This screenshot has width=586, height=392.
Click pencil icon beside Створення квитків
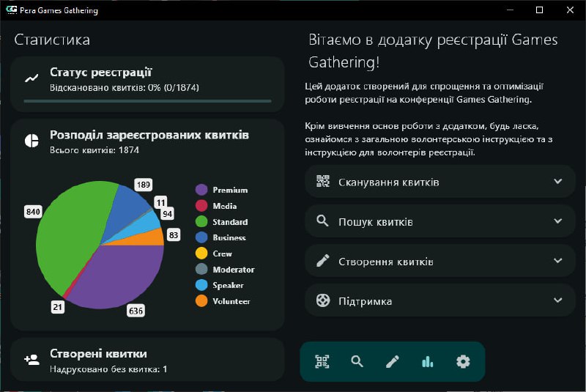pyautogui.click(x=323, y=260)
